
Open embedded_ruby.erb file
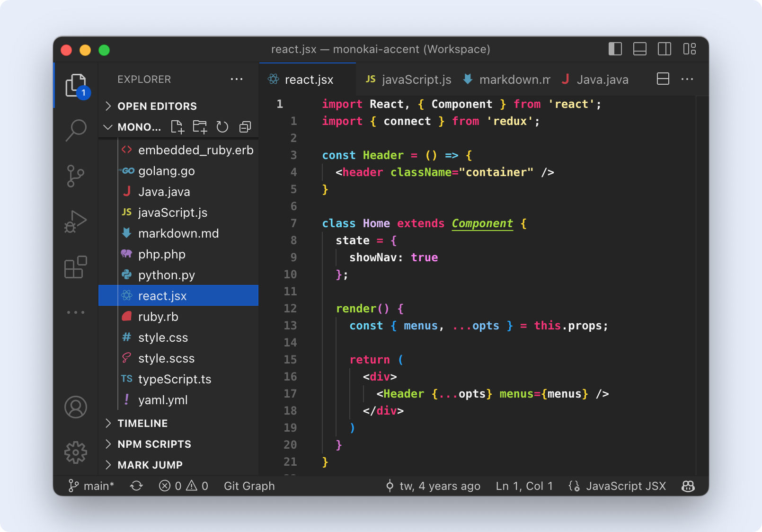click(178, 150)
